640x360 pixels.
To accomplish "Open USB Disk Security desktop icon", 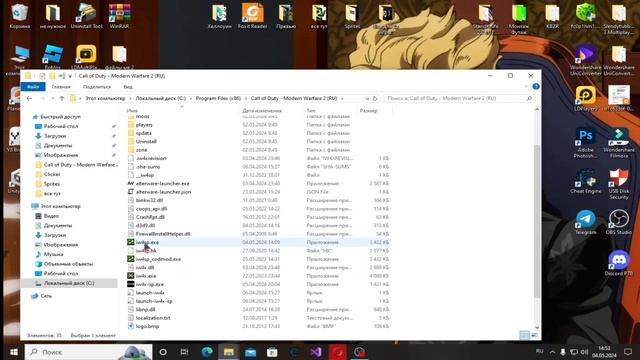I will pyautogui.click(x=619, y=184).
